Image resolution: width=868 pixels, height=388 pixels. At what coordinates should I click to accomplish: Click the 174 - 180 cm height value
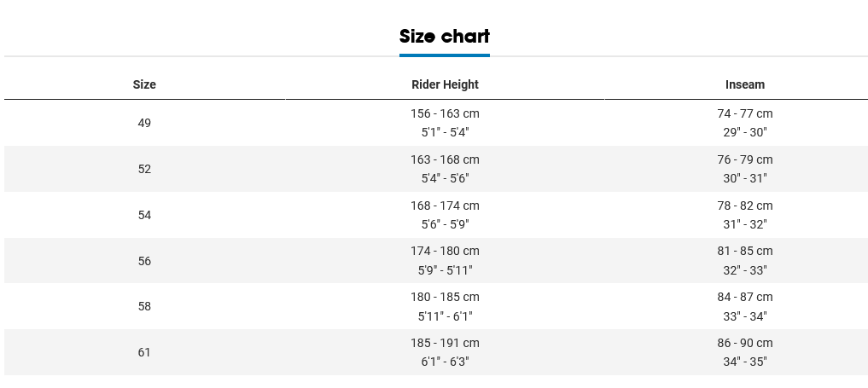(x=445, y=251)
